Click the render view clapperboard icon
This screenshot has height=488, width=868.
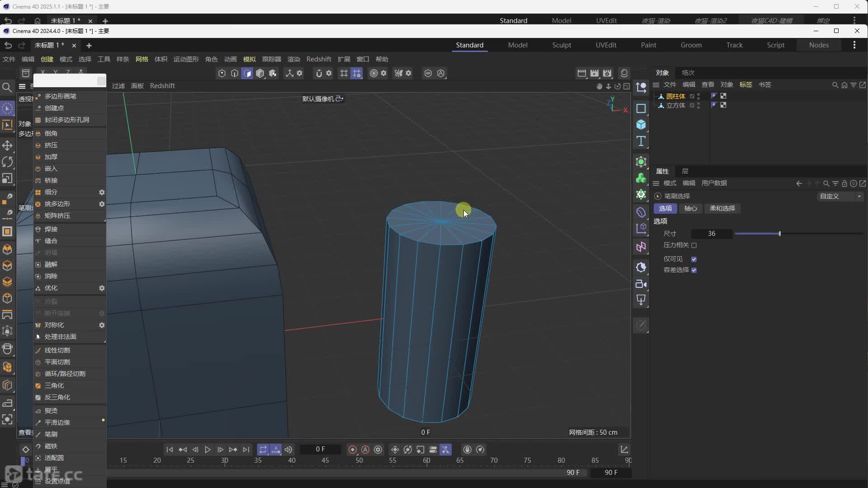[x=582, y=73]
